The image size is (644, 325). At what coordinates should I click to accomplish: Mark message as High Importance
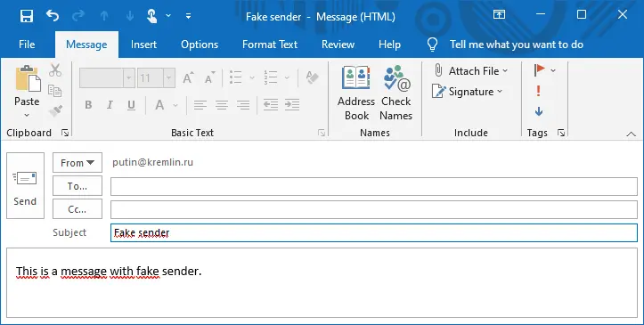pyautogui.click(x=538, y=91)
